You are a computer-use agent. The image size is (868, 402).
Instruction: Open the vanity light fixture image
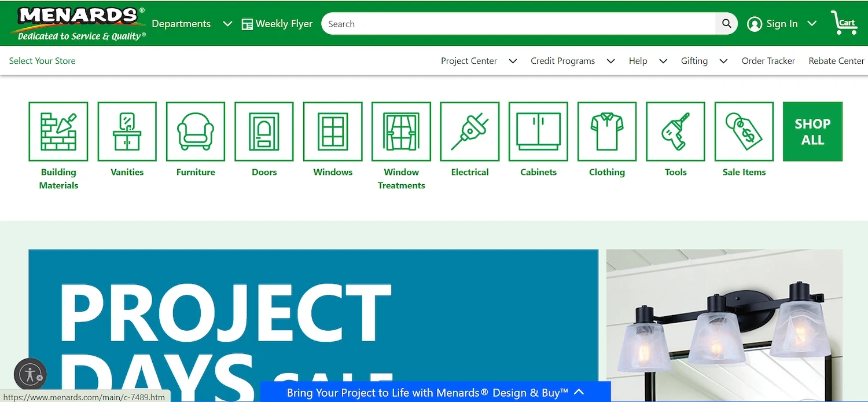[x=724, y=326]
